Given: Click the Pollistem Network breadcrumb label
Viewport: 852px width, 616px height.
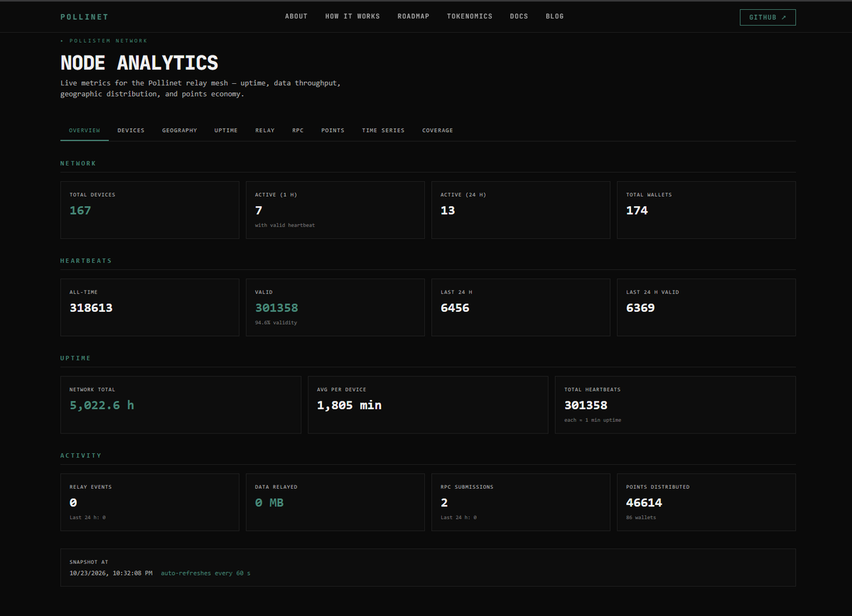Looking at the screenshot, I should [x=108, y=40].
